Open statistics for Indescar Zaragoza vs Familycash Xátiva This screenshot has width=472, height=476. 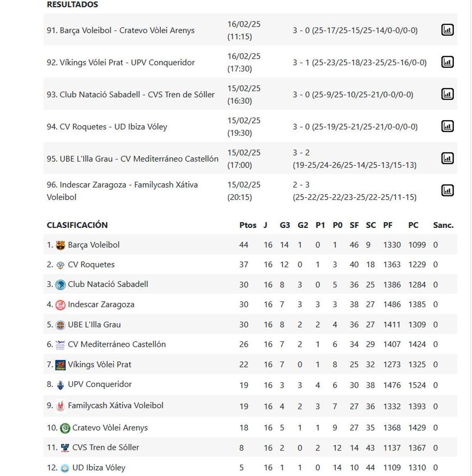click(x=448, y=190)
